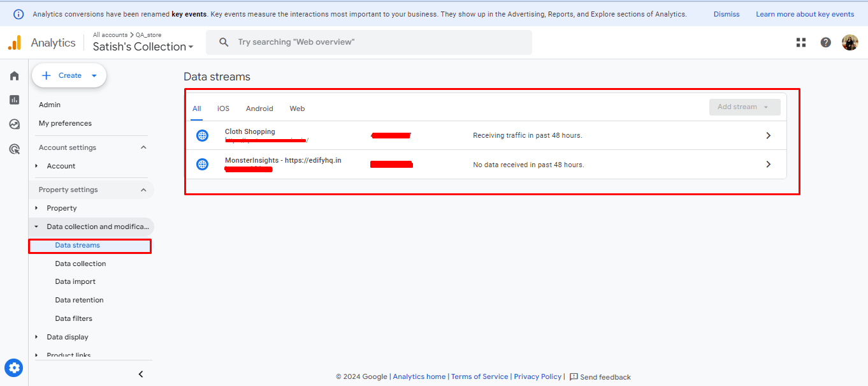Click the search magnifier icon
This screenshot has width=868, height=386.
[224, 42]
